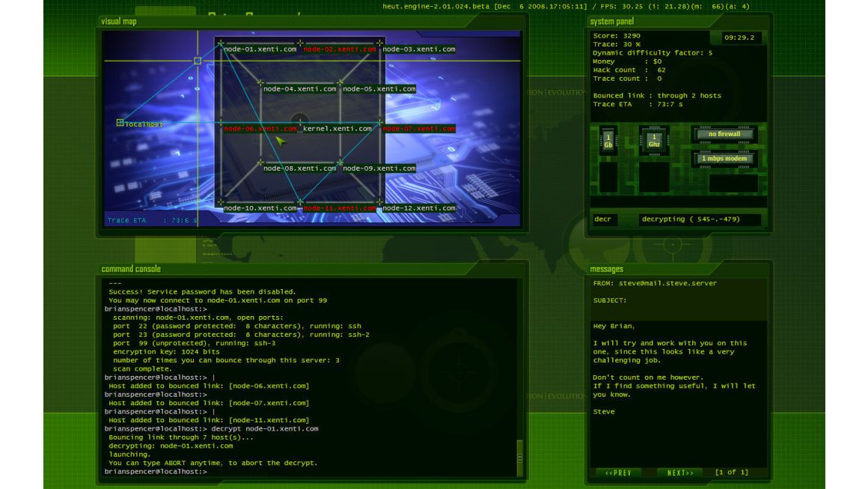Viewport: 868px width, 489px height.
Task: Click the command console scrollbar
Action: pyautogui.click(x=519, y=458)
